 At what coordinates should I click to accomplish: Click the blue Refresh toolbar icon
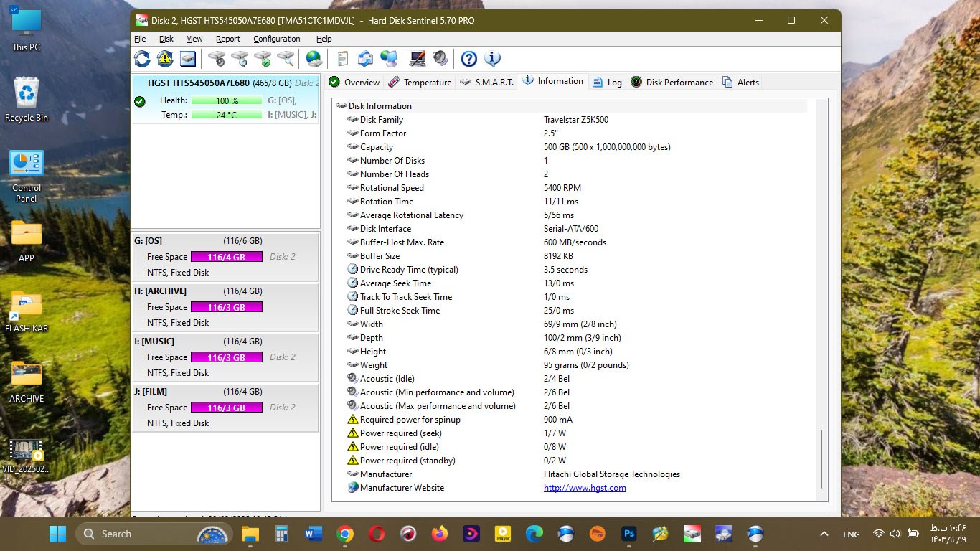tap(142, 59)
